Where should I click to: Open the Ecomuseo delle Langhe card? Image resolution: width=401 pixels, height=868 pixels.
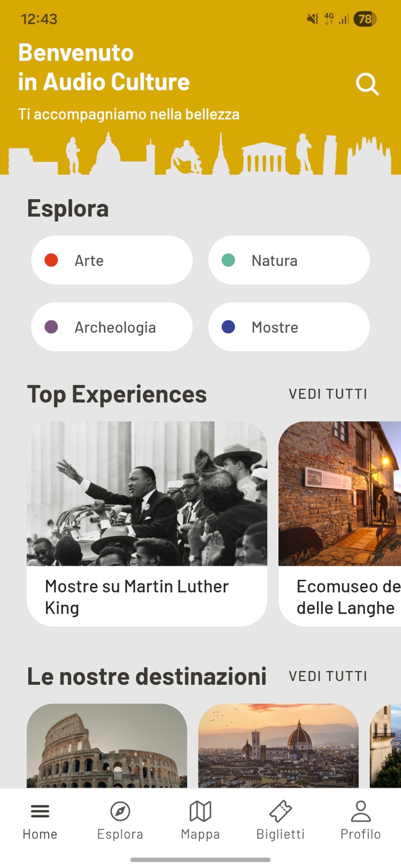click(340, 523)
